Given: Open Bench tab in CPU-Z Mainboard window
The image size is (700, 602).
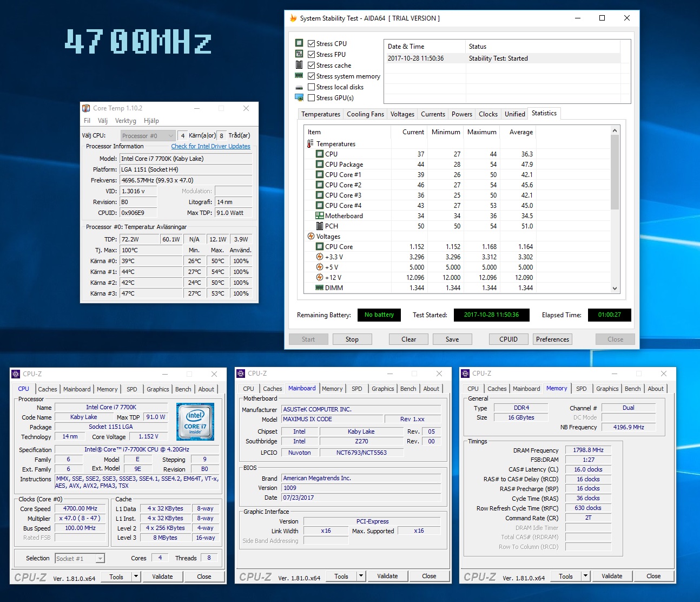Looking at the screenshot, I should click(408, 389).
